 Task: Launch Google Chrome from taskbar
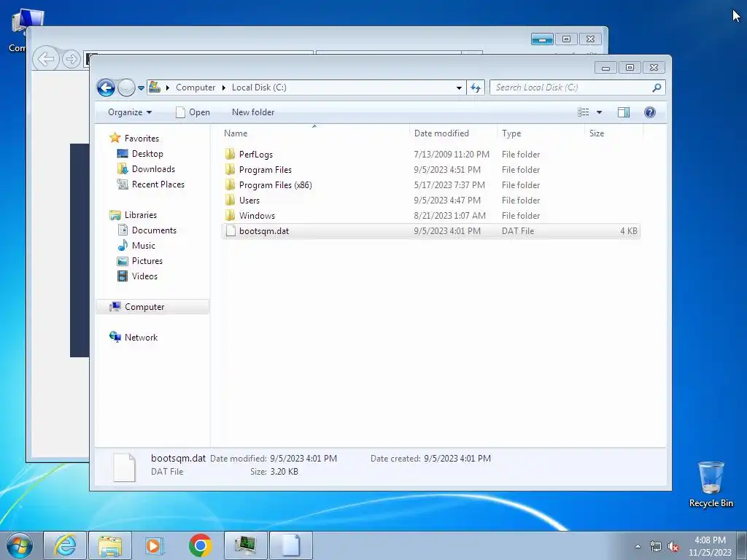(200, 545)
